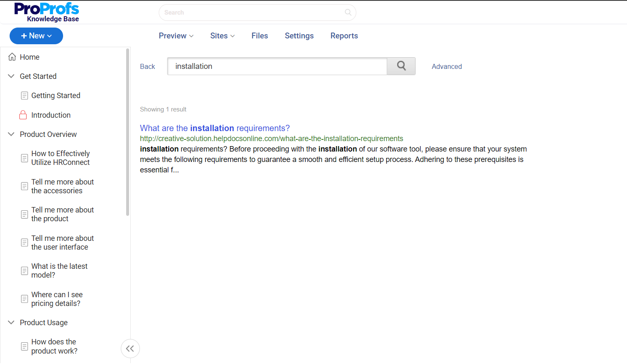
Task: Open the installation requirements result title
Action: [215, 128]
